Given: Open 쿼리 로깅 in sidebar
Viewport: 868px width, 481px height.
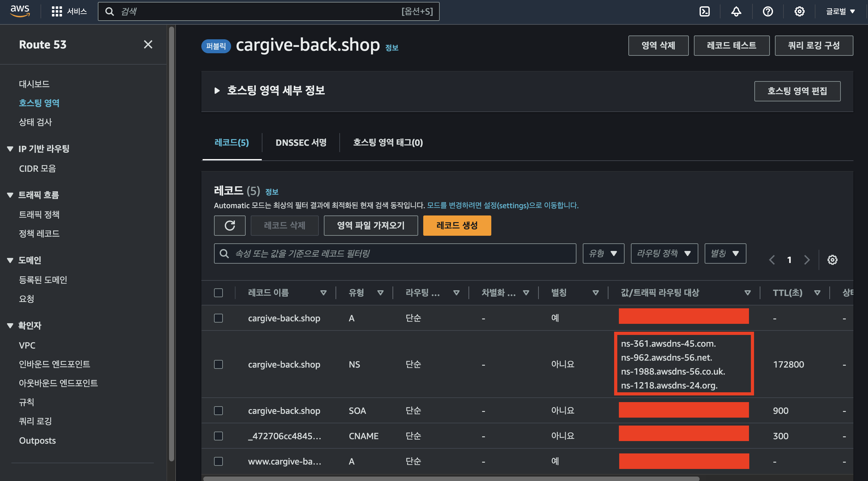Looking at the screenshot, I should click(35, 421).
